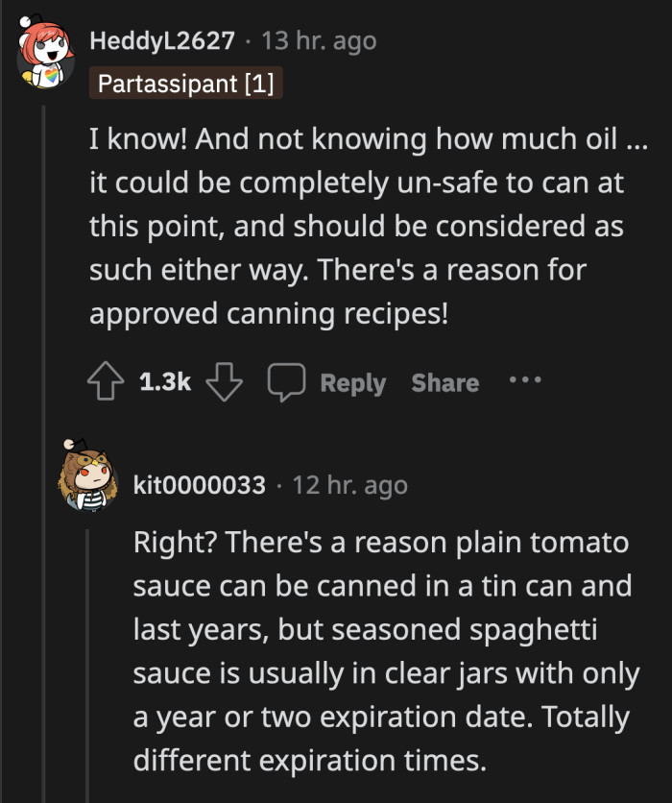
Task: Open the comment overflow menu (three dots)
Action: click(x=525, y=381)
